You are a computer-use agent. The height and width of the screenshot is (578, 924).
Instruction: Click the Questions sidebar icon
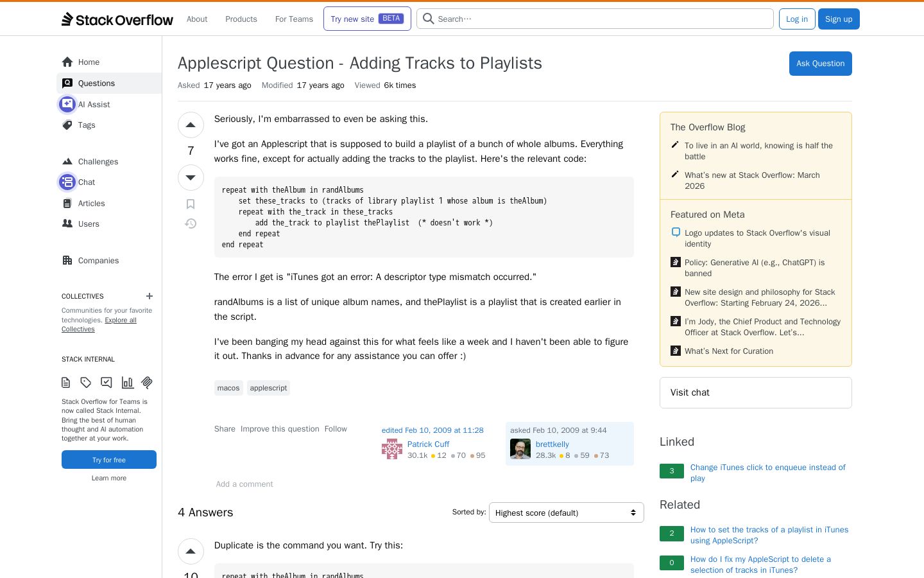click(67, 83)
